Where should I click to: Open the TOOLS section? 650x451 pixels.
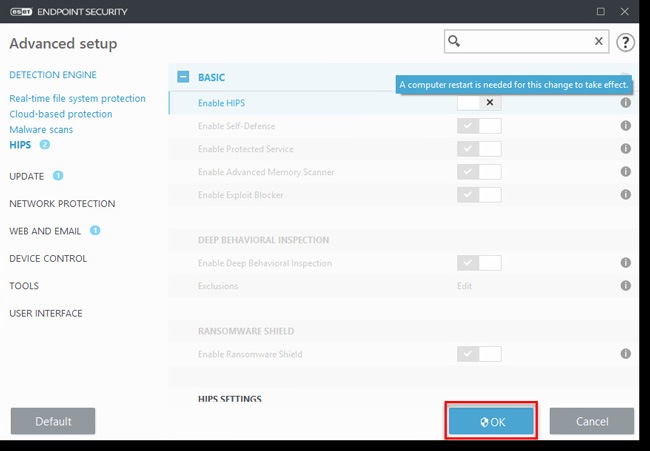click(24, 286)
